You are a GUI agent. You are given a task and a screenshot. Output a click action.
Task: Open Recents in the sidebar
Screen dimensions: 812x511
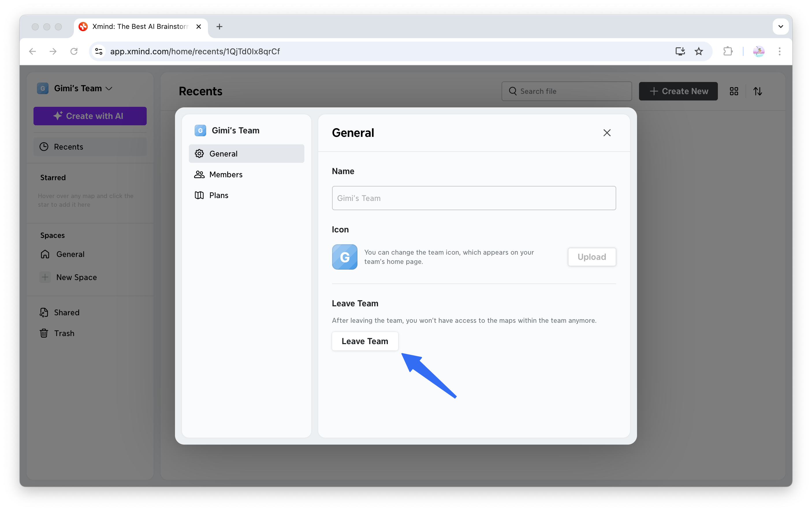coord(90,147)
